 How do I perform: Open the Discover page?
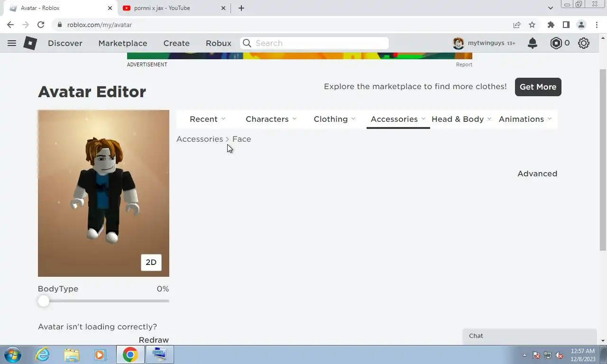[65, 43]
